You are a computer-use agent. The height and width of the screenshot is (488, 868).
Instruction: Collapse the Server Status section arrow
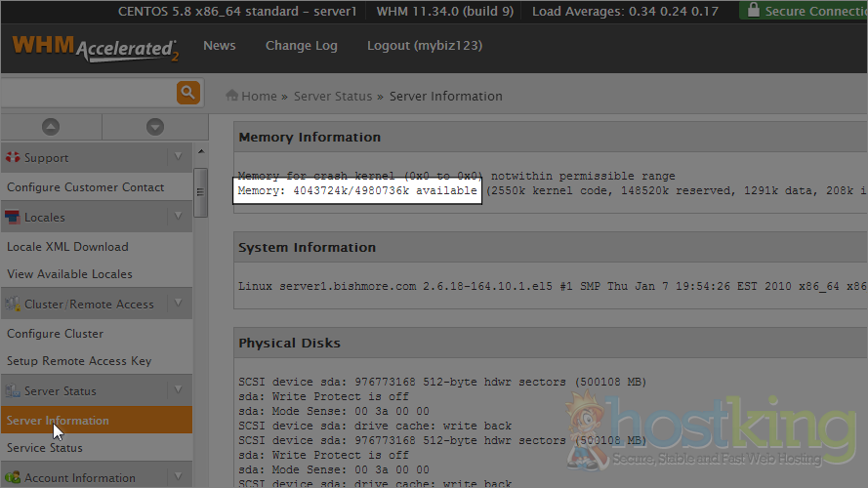tap(177, 390)
